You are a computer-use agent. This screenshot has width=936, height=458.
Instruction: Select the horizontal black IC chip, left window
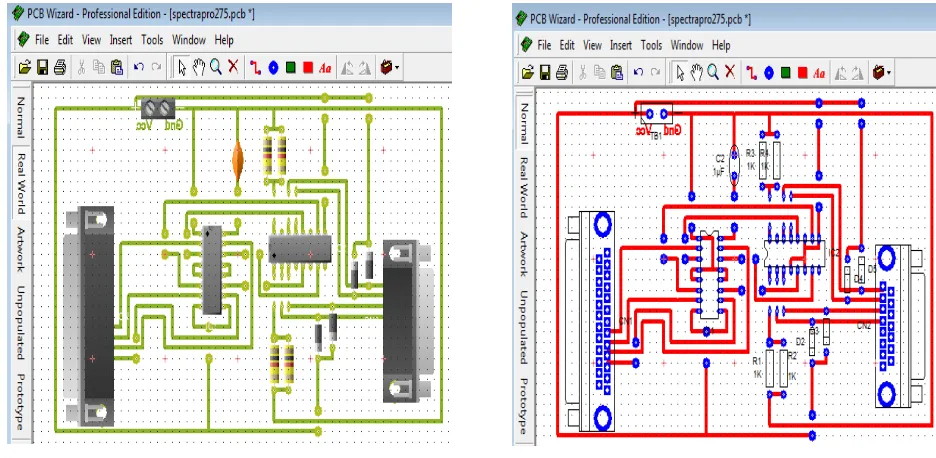300,248
